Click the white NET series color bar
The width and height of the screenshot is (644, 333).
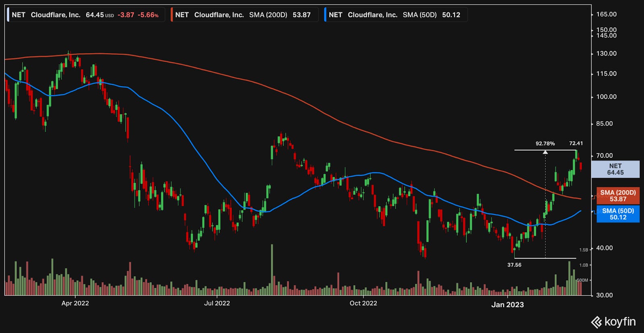tap(8, 15)
